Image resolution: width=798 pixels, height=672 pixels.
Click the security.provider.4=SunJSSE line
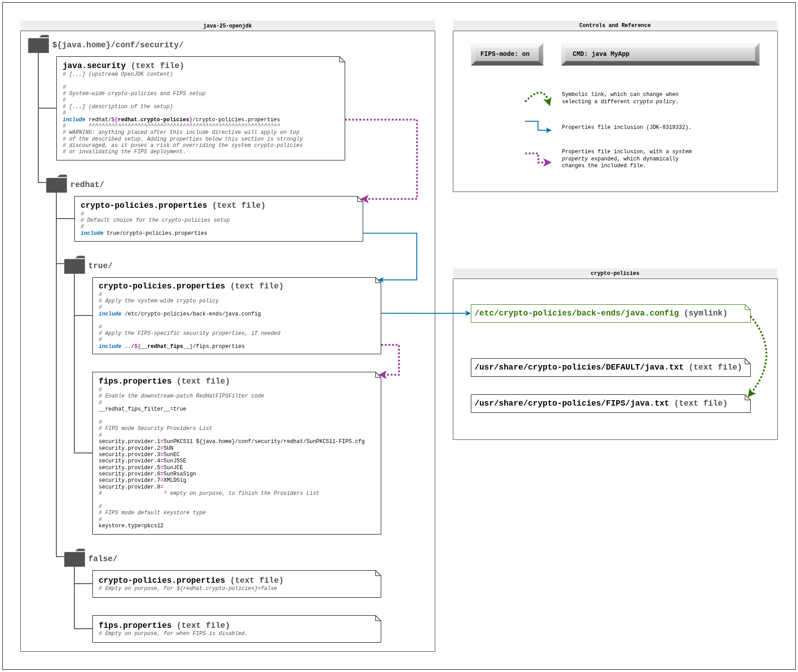click(142, 461)
